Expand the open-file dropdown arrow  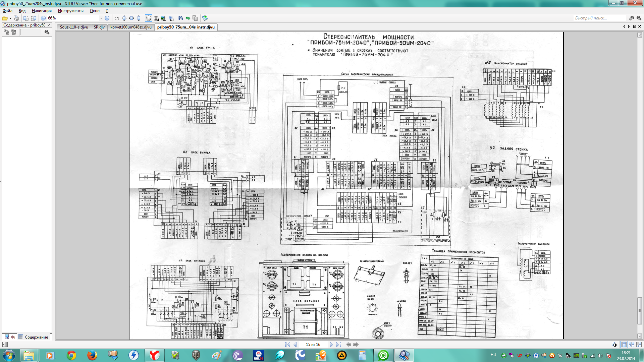[x=10, y=18]
